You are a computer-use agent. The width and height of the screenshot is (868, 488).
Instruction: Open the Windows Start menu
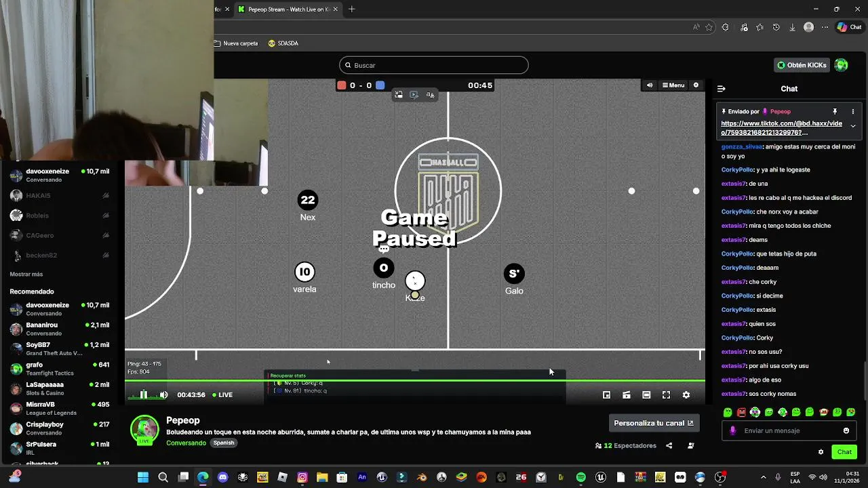point(143,477)
